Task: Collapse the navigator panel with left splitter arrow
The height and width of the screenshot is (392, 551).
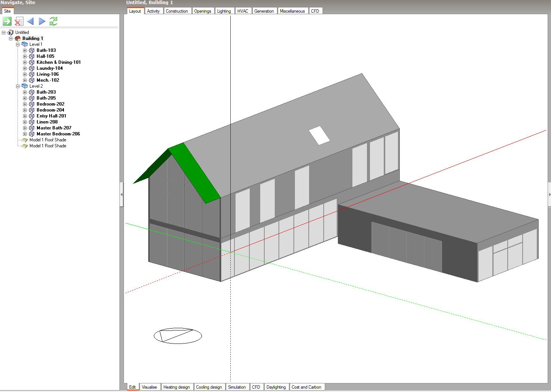Action: [x=121, y=194]
